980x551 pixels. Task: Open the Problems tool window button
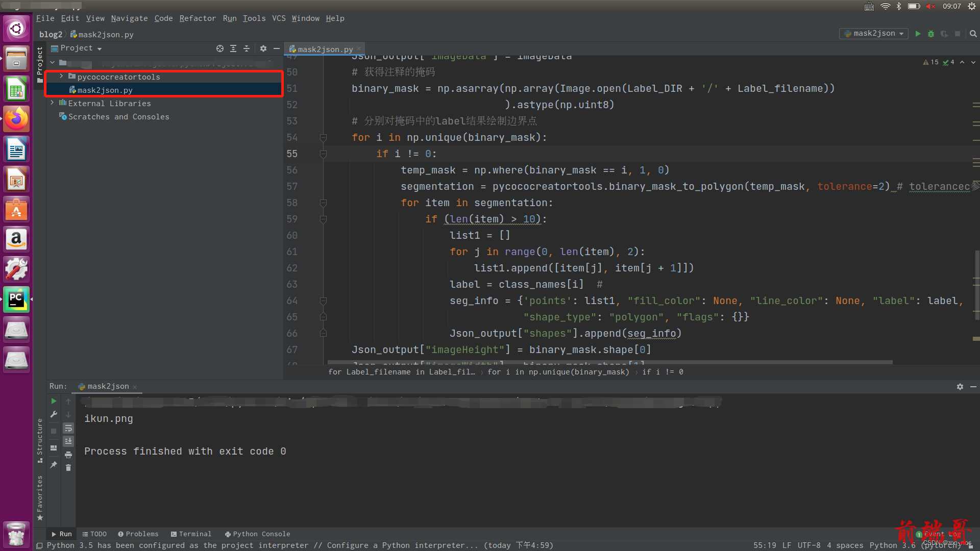point(138,534)
